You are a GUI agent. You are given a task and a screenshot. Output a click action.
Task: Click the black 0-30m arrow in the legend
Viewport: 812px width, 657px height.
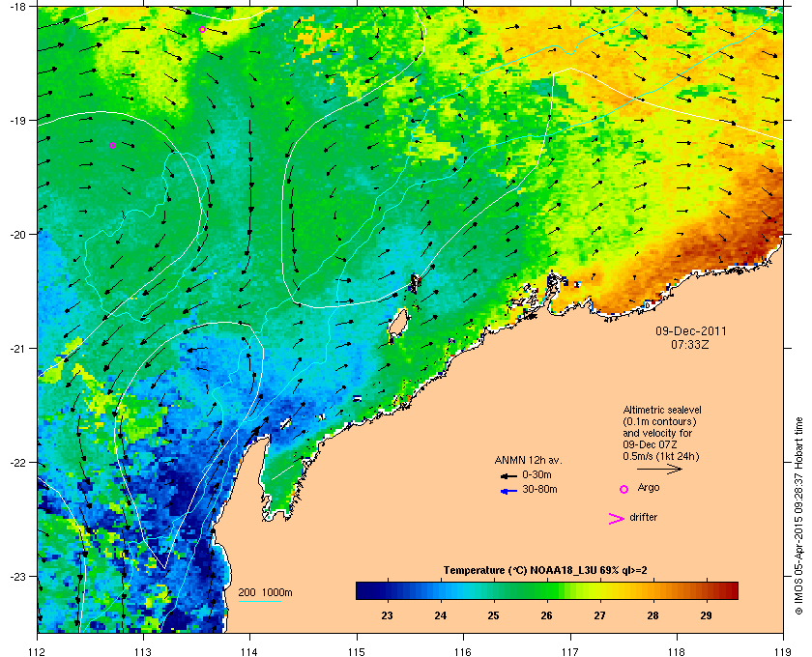click(508, 475)
